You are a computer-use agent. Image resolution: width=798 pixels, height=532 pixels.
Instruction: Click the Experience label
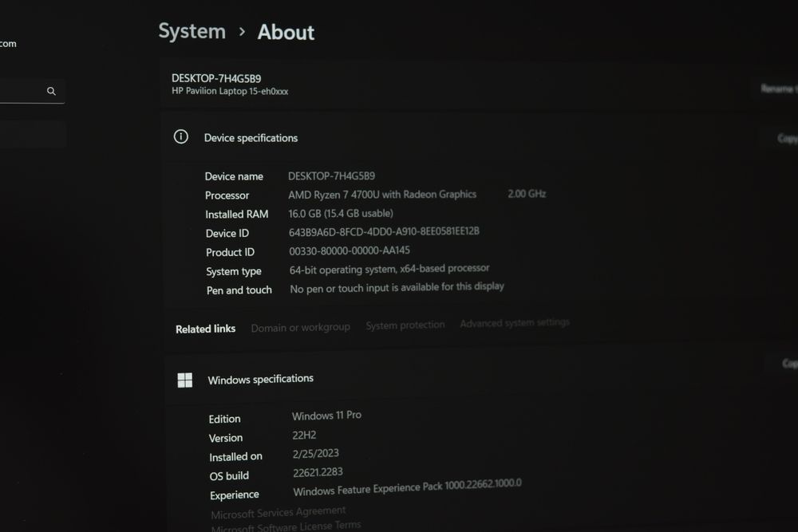click(234, 495)
